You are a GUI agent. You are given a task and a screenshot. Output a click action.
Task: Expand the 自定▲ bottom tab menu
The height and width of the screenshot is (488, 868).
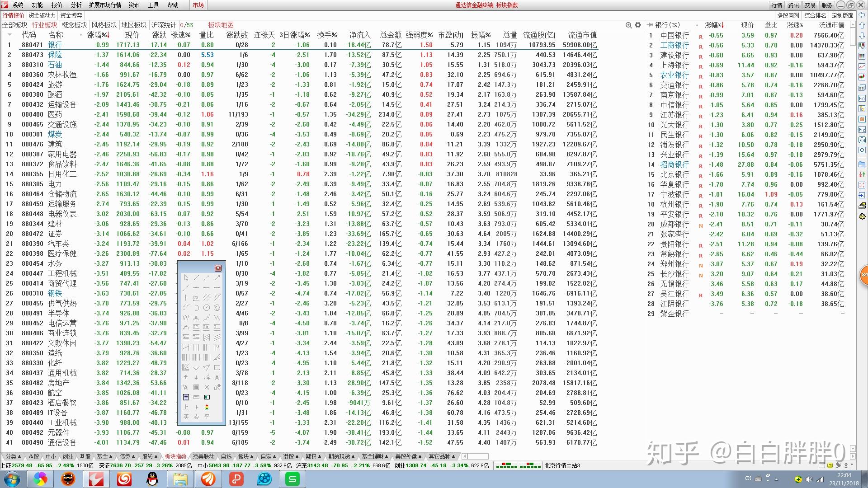[269, 456]
